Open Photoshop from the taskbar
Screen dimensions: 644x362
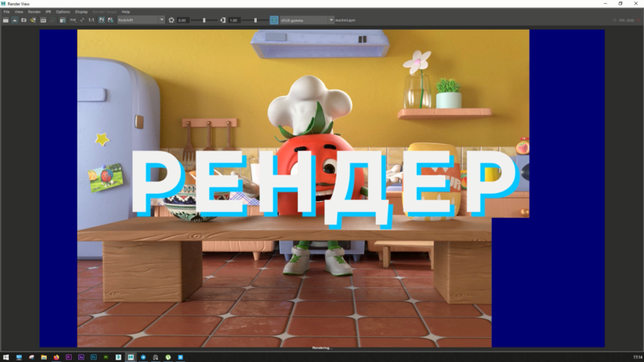(93, 357)
